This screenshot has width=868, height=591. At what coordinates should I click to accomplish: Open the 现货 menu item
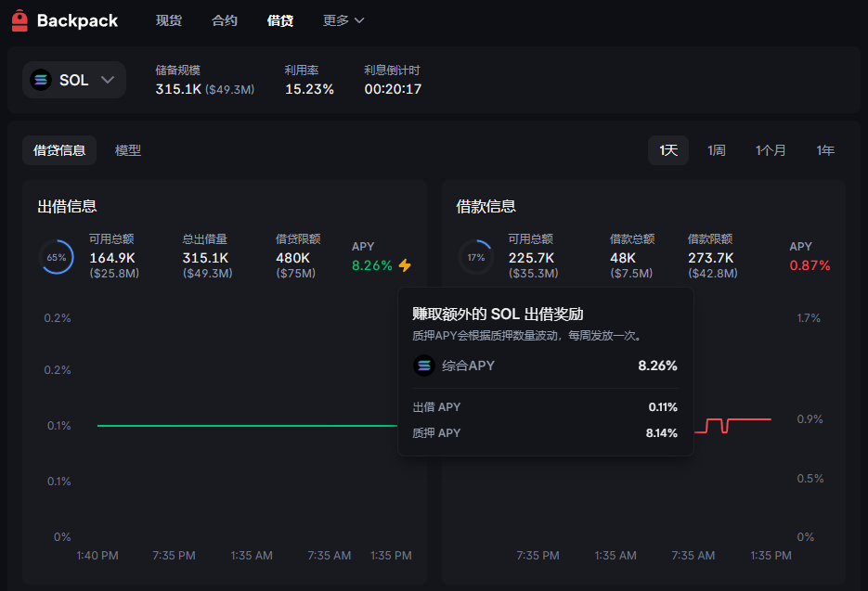tap(169, 20)
